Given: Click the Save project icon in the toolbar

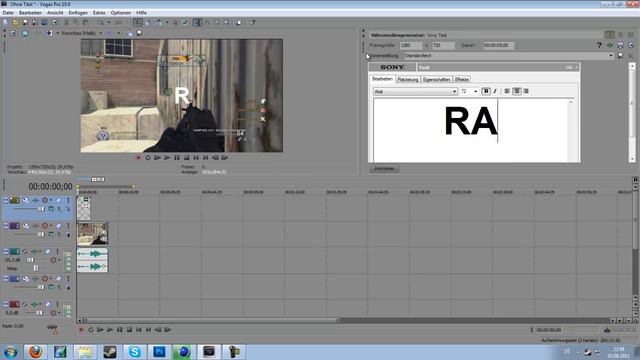Looking at the screenshot, I should pyautogui.click(x=25, y=22).
